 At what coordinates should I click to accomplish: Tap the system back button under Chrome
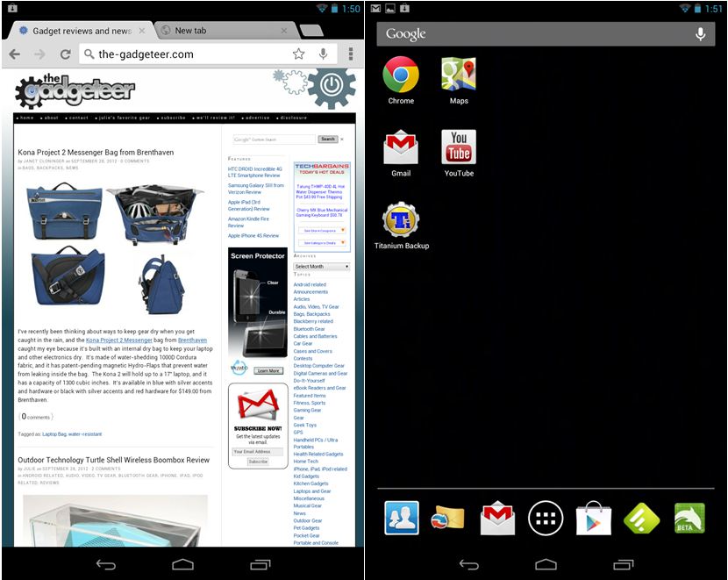[106, 564]
